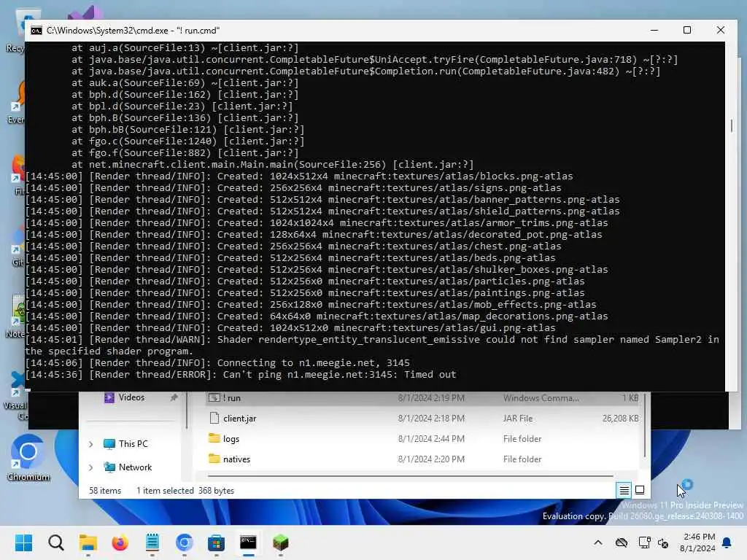Click the blocks.png-atlas log line
The width and height of the screenshot is (747, 560).
pyautogui.click(x=299, y=176)
